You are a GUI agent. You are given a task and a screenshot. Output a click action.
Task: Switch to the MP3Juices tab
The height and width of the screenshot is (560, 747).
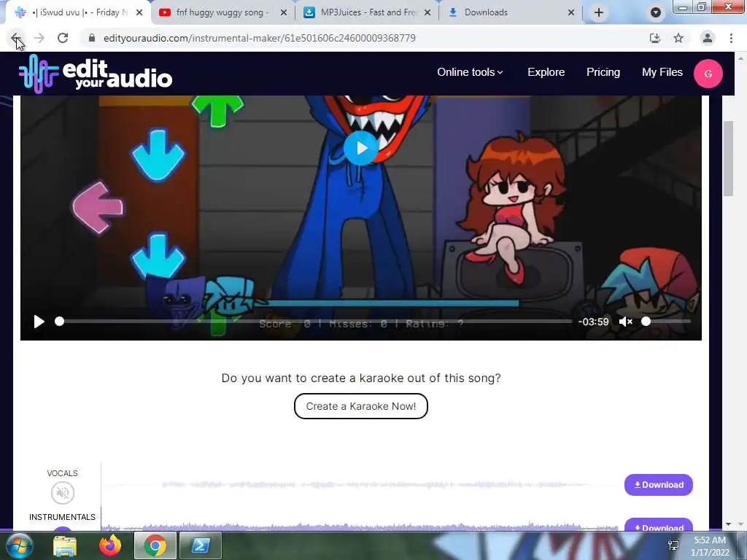tap(366, 12)
